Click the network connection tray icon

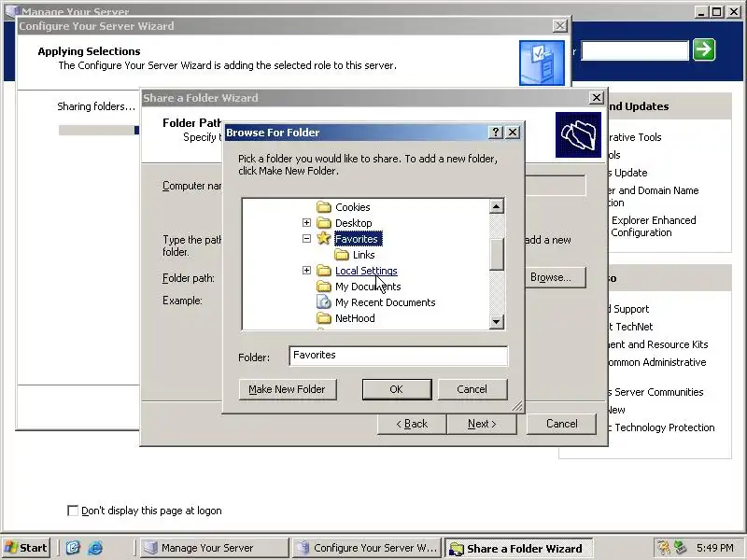(680, 548)
